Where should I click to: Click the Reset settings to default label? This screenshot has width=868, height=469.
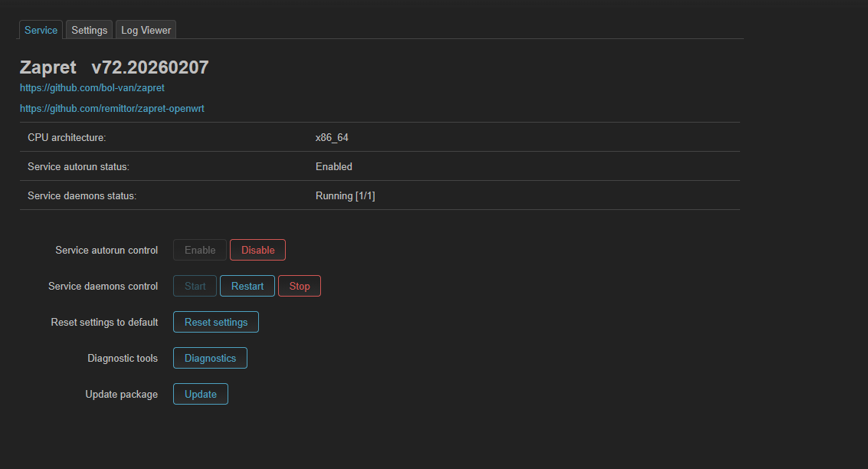(104, 323)
